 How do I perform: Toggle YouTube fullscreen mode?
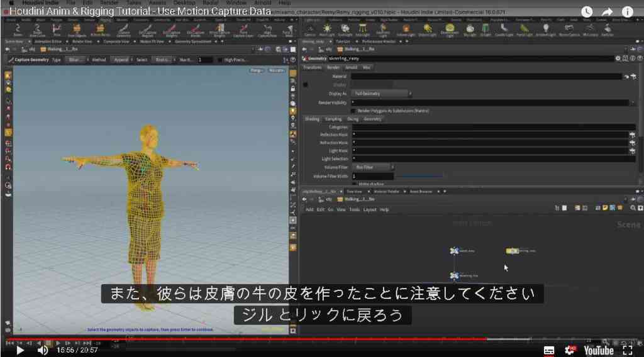click(x=627, y=350)
